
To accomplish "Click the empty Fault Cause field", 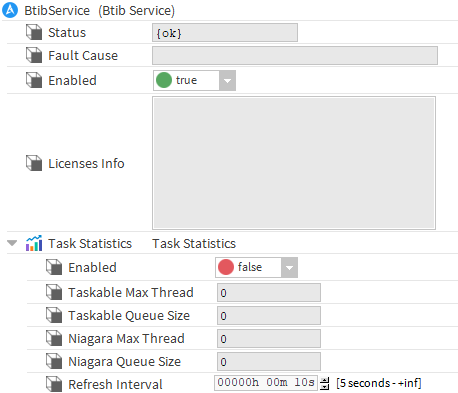I will click(x=295, y=55).
